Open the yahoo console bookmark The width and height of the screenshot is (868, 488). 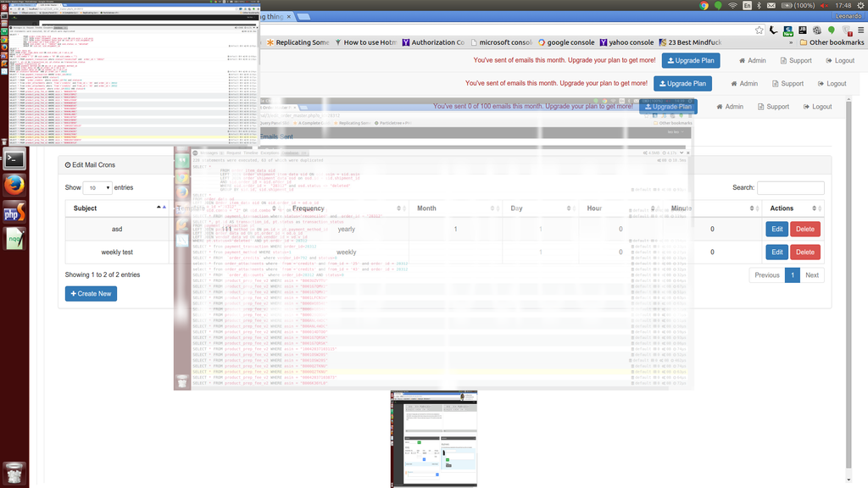tap(626, 42)
